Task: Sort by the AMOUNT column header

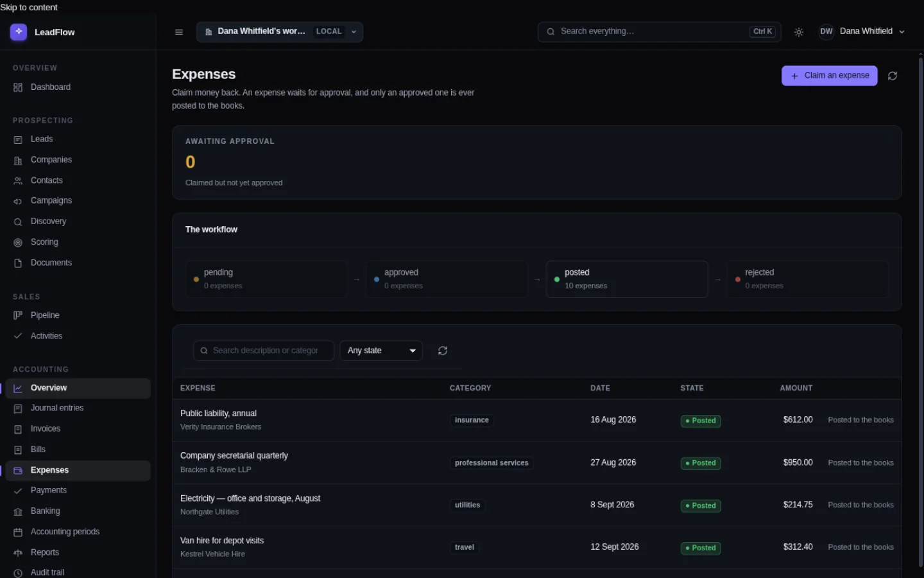Action: click(x=796, y=389)
